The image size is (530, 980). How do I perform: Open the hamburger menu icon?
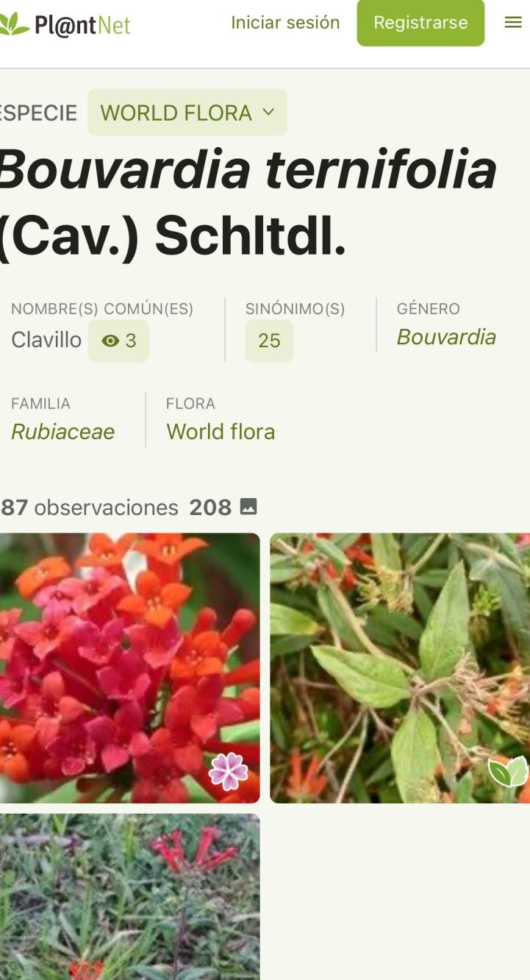tap(513, 23)
